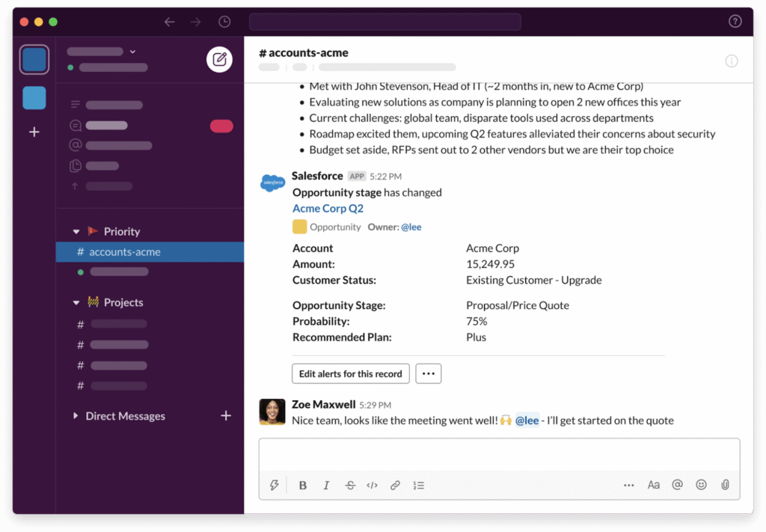
Task: Open help with the question mark icon
Action: tap(735, 22)
